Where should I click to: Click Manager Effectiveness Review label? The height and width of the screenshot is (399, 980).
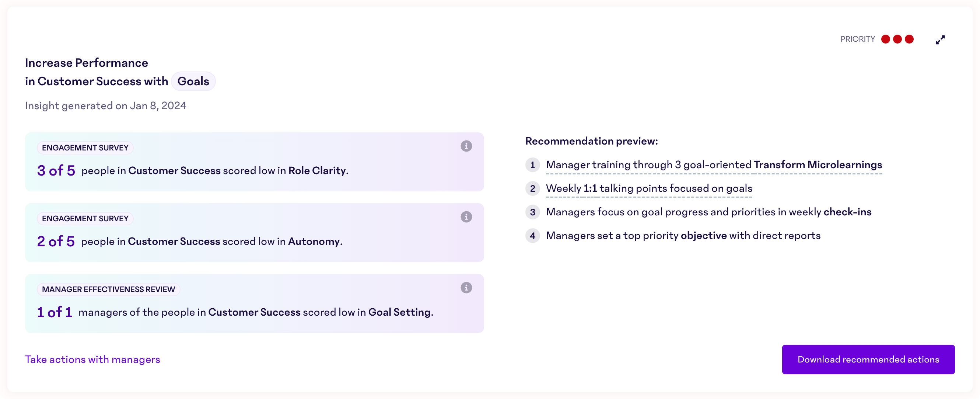coord(108,289)
